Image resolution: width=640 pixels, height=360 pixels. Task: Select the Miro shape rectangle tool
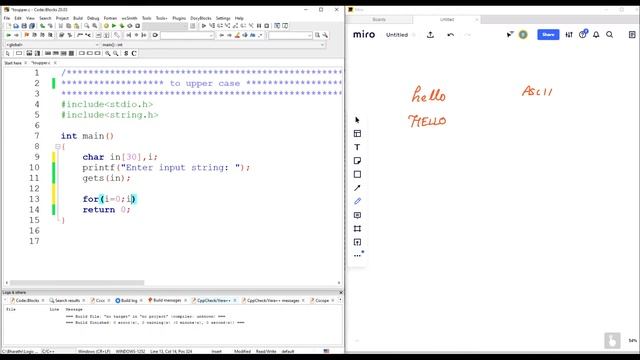click(x=357, y=174)
